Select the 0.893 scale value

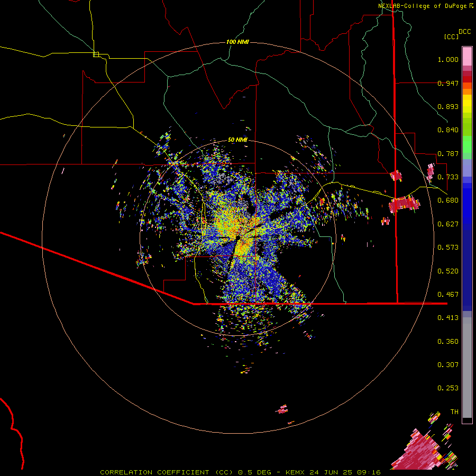[448, 106]
